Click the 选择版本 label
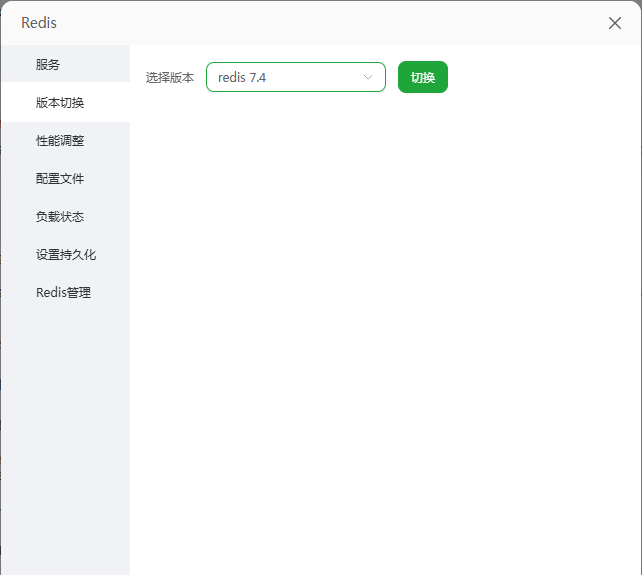642x575 pixels. pos(170,77)
